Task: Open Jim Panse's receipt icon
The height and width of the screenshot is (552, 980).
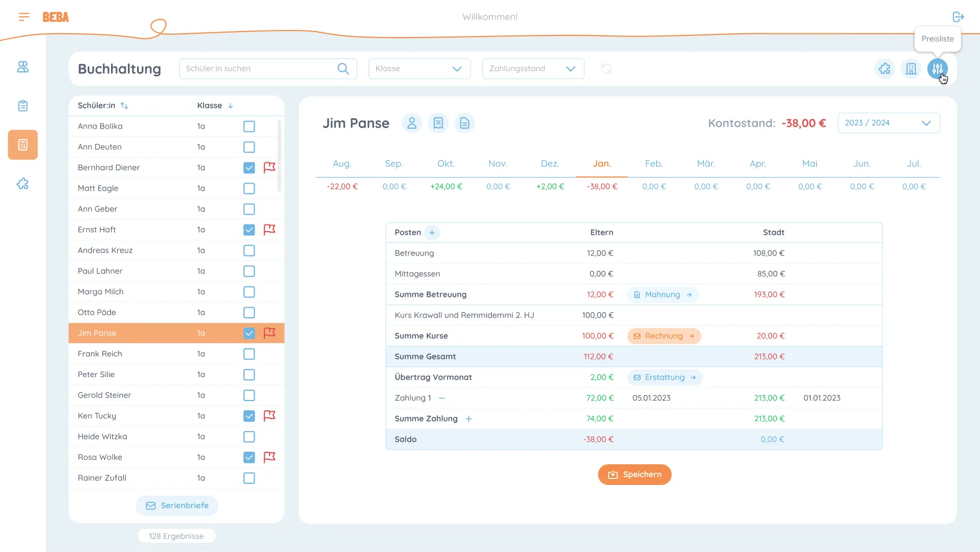Action: pos(438,123)
